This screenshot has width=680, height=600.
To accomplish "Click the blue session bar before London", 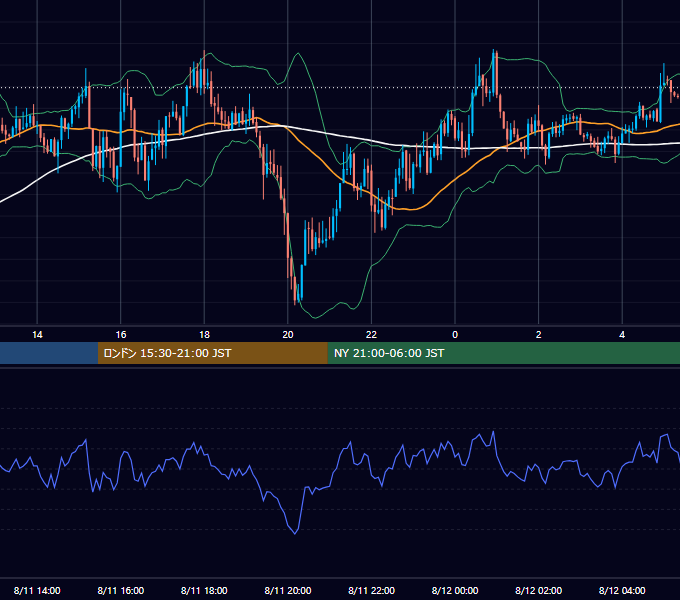I will (49, 353).
